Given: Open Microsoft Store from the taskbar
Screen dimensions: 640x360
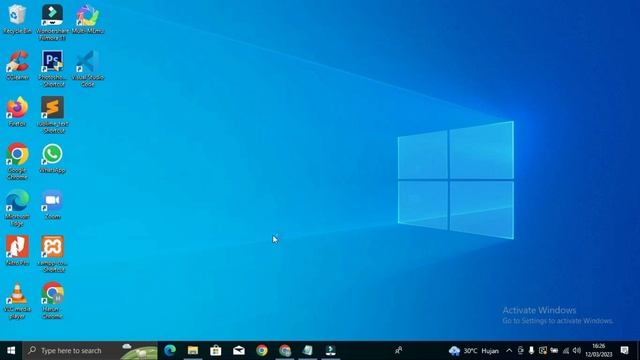Looking at the screenshot, I should pyautogui.click(x=216, y=351).
